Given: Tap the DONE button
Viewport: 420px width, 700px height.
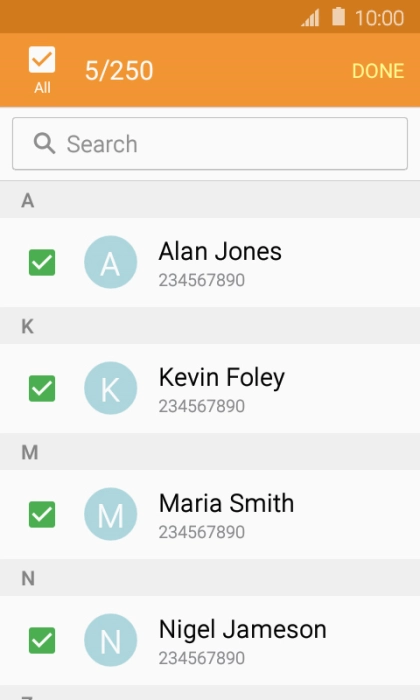Looking at the screenshot, I should pyautogui.click(x=378, y=71).
